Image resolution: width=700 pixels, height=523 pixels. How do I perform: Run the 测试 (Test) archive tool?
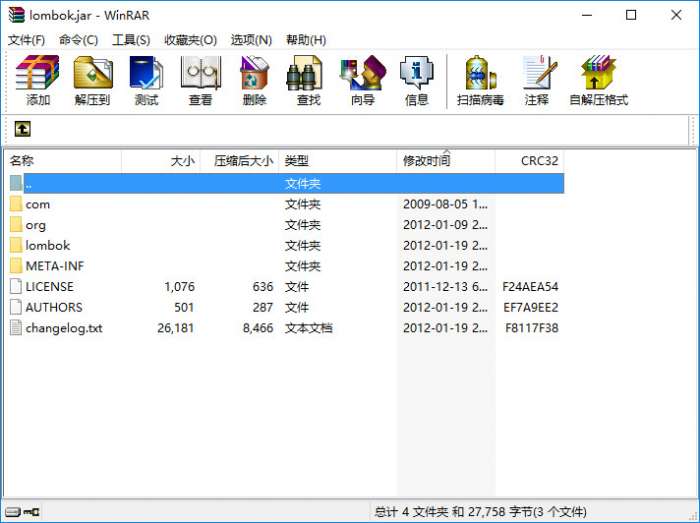146,72
